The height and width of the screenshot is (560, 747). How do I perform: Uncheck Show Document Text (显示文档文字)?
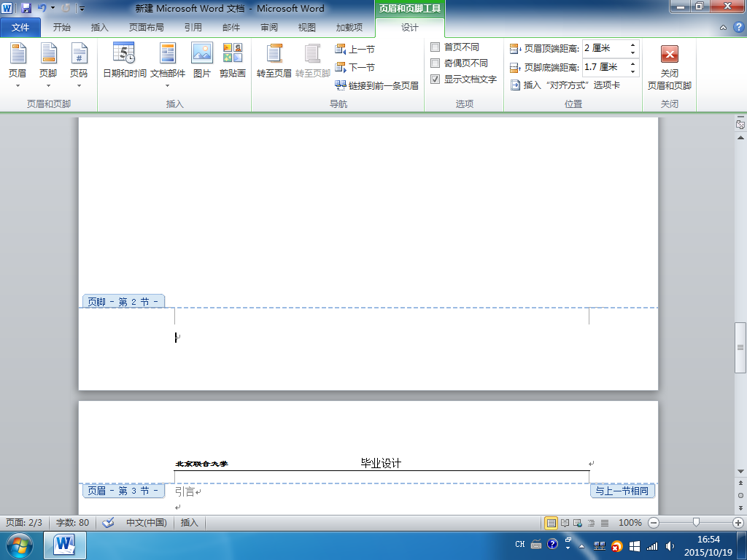pyautogui.click(x=463, y=79)
